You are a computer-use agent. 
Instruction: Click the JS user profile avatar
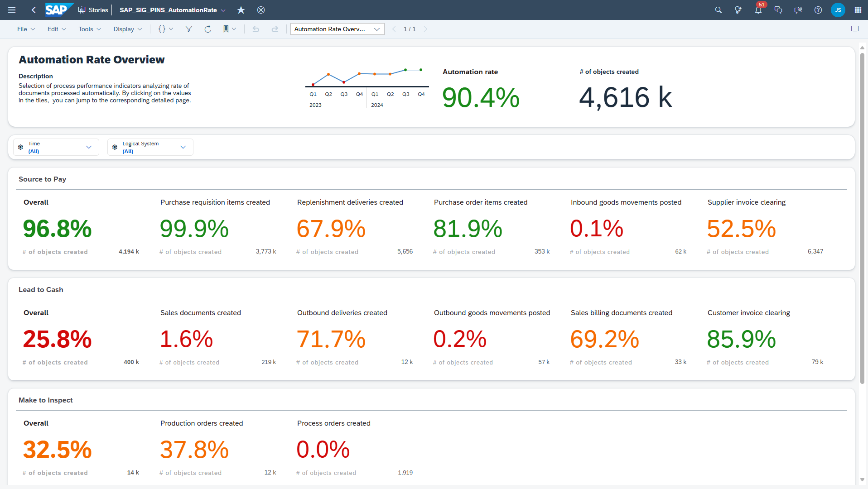(838, 10)
